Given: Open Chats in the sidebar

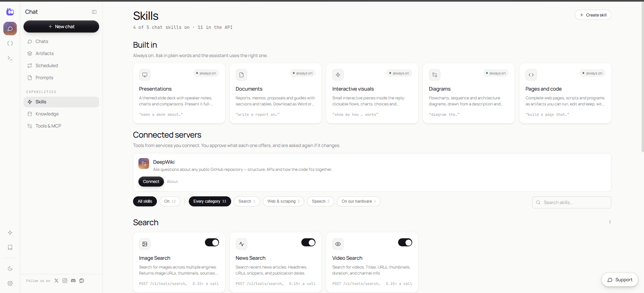Looking at the screenshot, I should tap(61, 42).
